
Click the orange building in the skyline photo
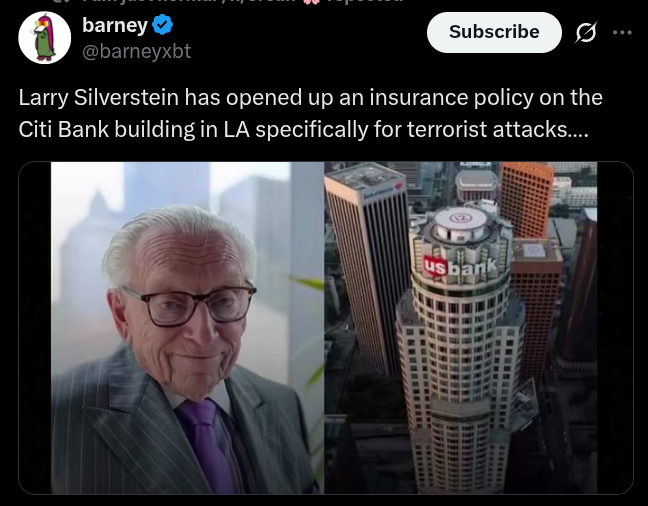tap(526, 199)
